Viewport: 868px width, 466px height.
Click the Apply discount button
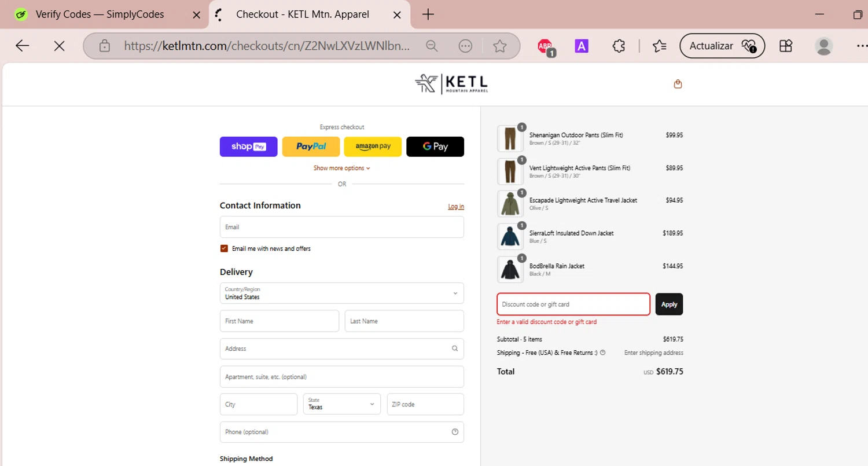tap(669, 304)
